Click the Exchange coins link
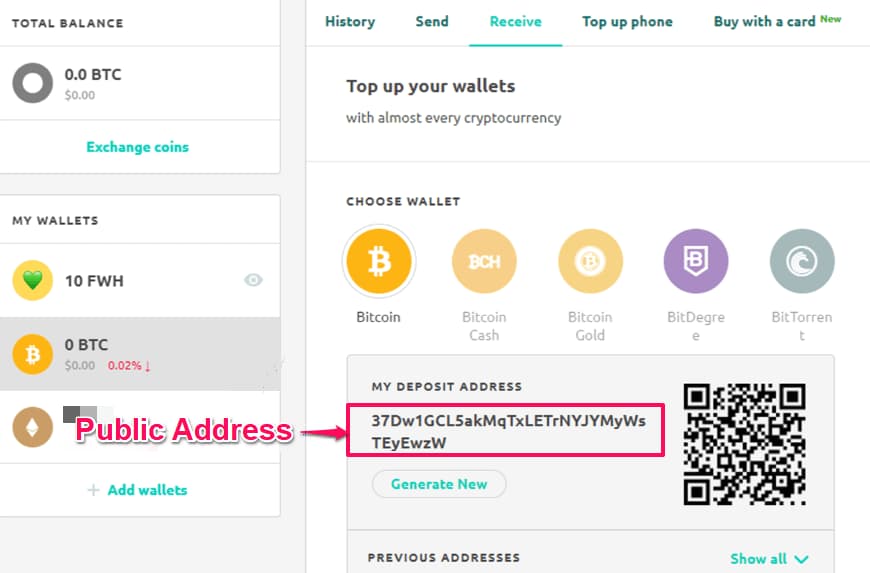The width and height of the screenshot is (870, 573). pos(137,147)
